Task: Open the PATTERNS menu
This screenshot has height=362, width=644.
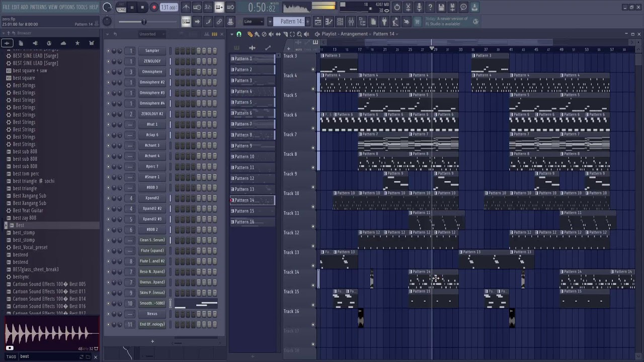Action: (38, 7)
